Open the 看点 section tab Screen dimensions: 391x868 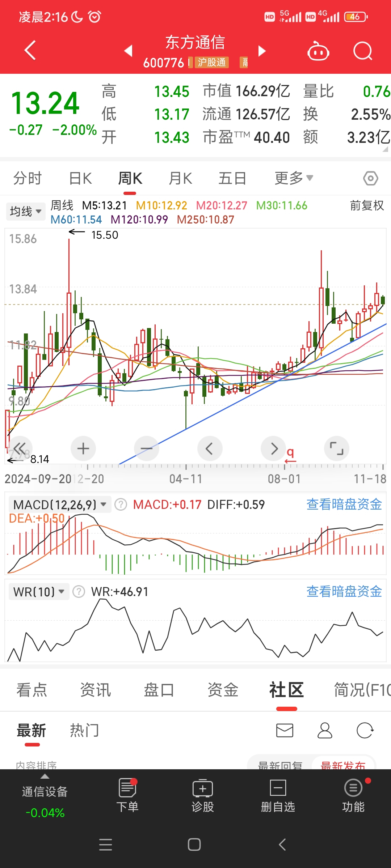coord(32,690)
